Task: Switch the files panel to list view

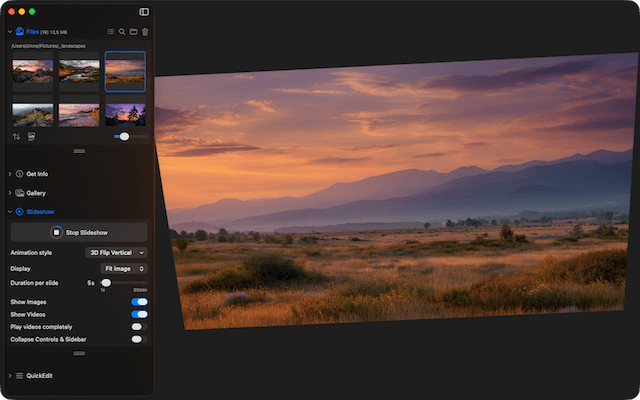Action: [111, 32]
